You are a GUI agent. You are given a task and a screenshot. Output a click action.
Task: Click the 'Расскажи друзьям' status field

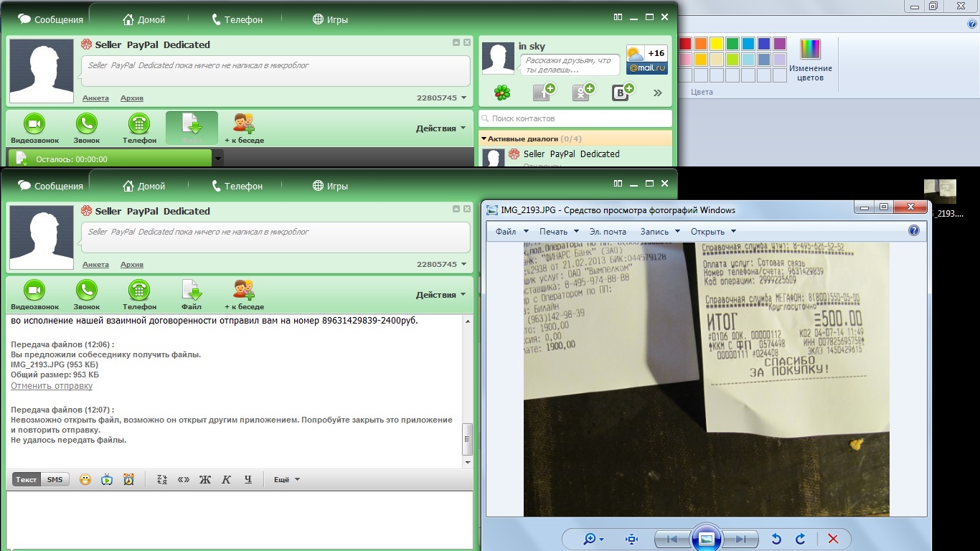coord(570,65)
